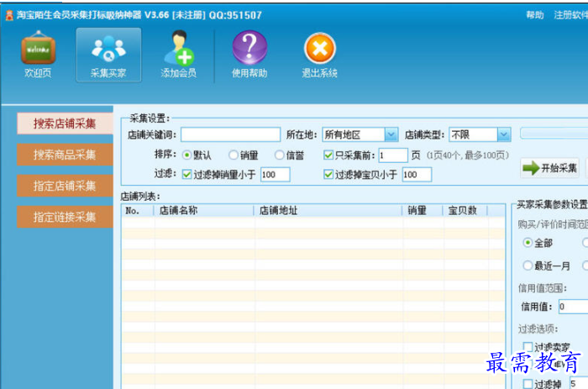Screen dimensions: 588x389
Task: Select the 全部 time range radio button
Action: [x=528, y=243]
